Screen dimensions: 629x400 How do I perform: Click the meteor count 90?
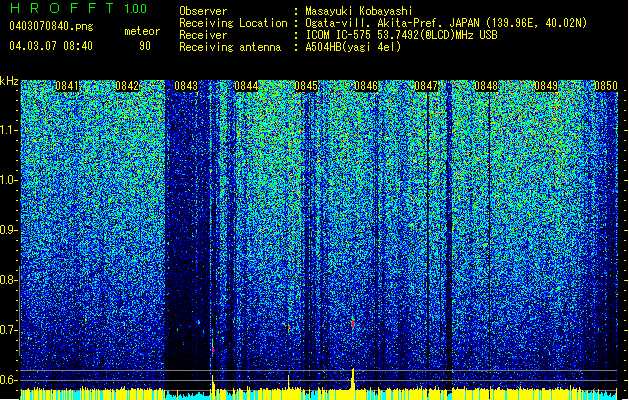(145, 46)
